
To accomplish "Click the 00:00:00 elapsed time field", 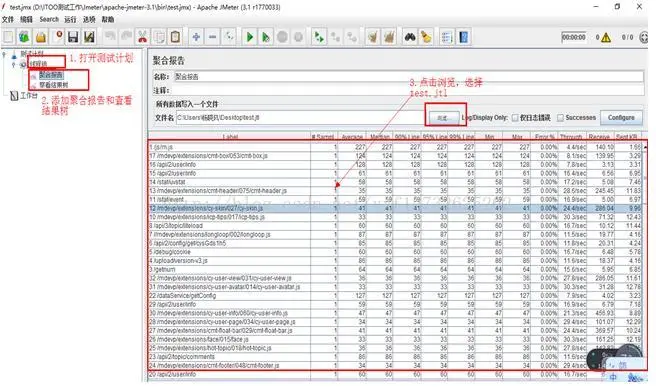I will pos(573,37).
